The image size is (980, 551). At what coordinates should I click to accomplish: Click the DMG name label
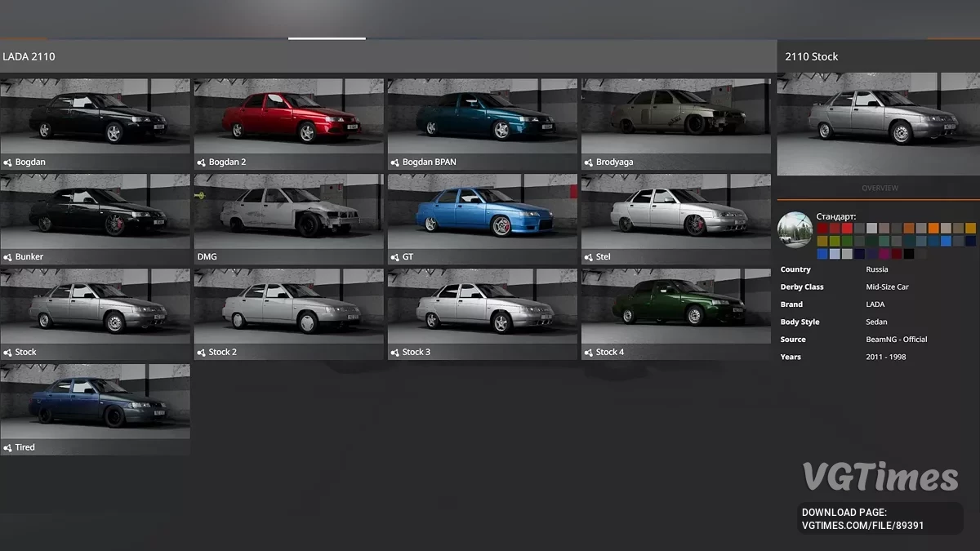[207, 257]
